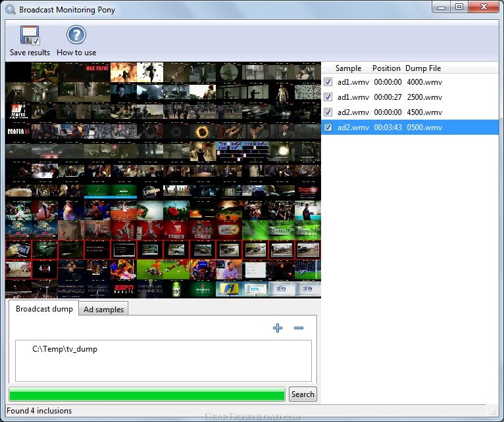Image resolution: width=504 pixels, height=422 pixels.
Task: Click the MAX PAYNE title thumbnail
Action: click(x=97, y=72)
